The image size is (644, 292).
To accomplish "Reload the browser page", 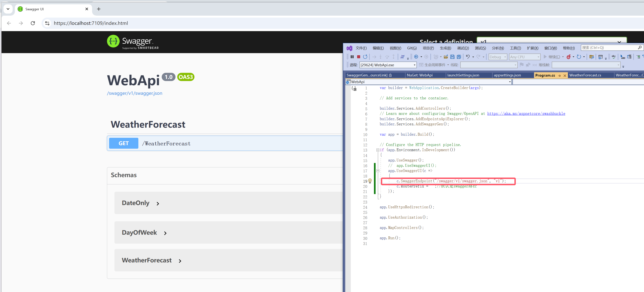I will coord(33,23).
